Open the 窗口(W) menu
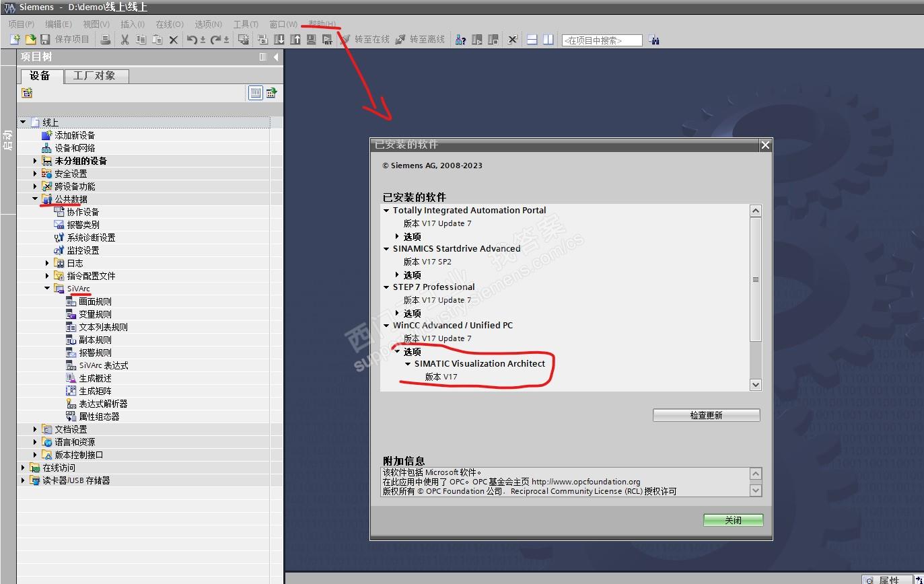 (x=283, y=24)
